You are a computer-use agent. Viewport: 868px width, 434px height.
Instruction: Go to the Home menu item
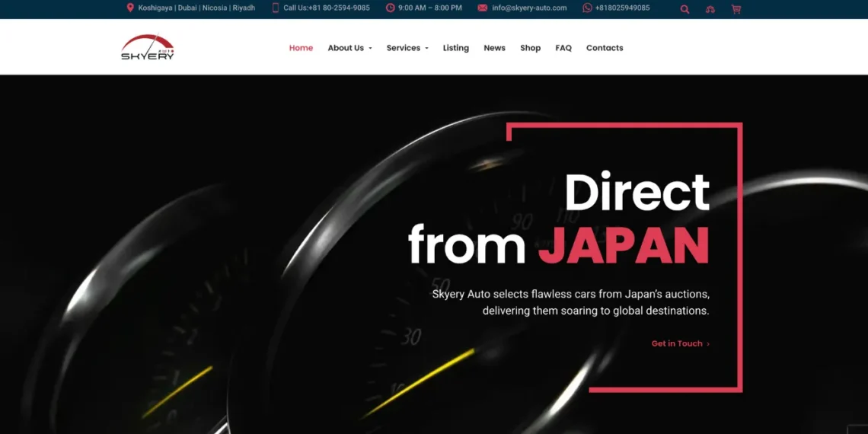(302, 48)
